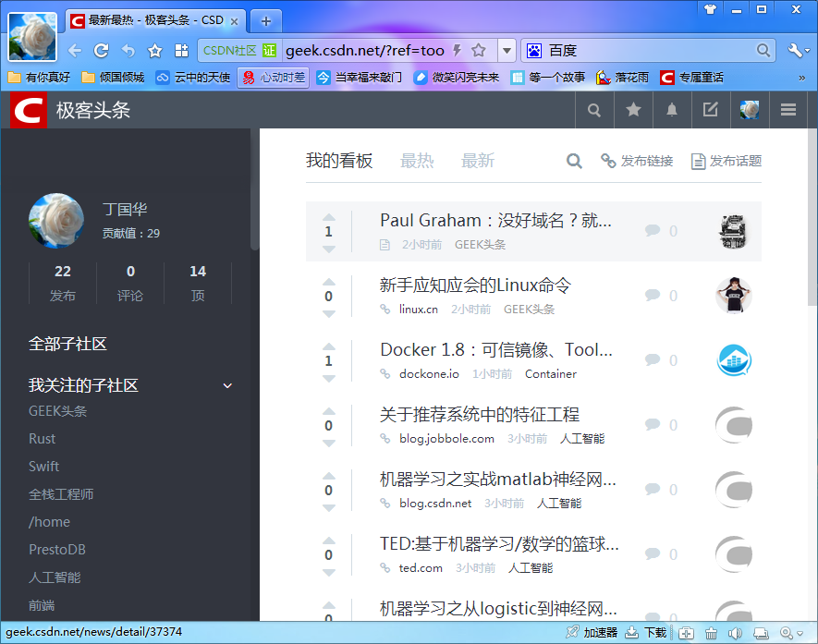Click the 加速器 status bar item
This screenshot has height=644, width=818.
[592, 633]
